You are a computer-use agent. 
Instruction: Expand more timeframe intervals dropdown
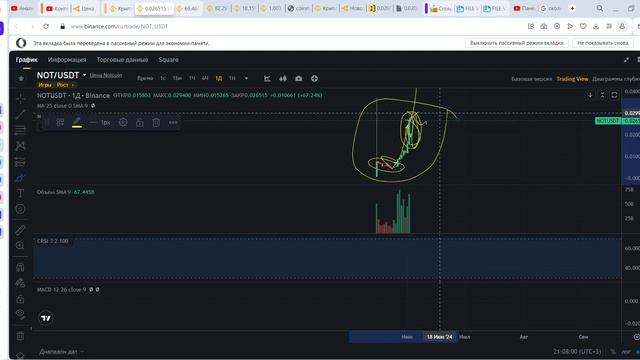(246, 78)
